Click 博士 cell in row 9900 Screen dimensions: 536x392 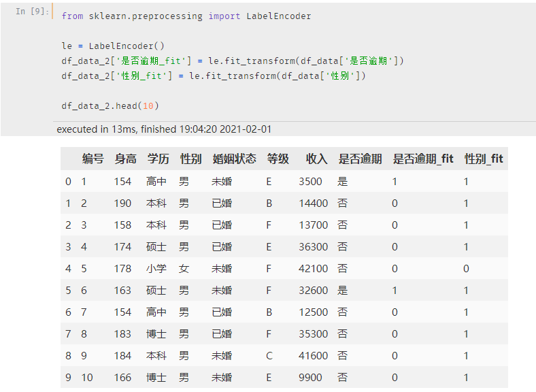click(x=156, y=377)
